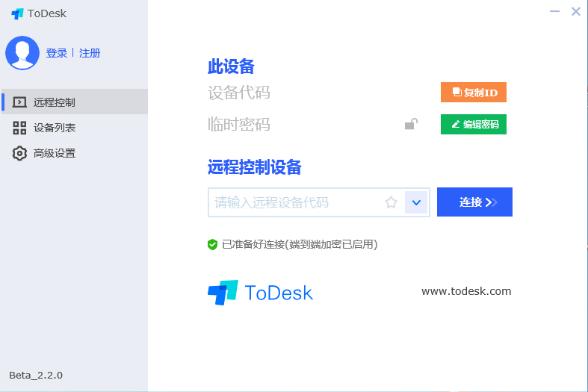Click the 已准备好连接 status text
Image resolution: width=588 pixels, height=392 pixels.
(300, 244)
